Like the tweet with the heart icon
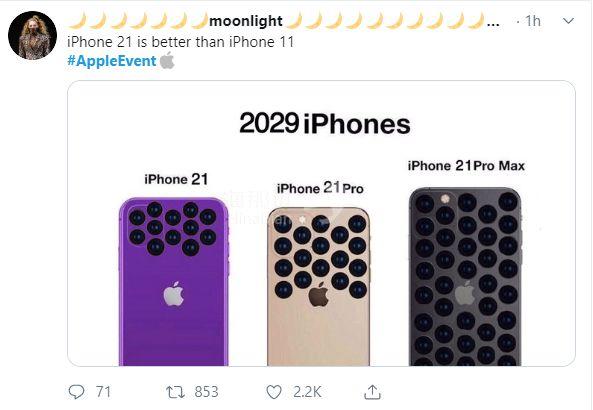Image resolution: width=593 pixels, height=410 pixels. pos(274,392)
